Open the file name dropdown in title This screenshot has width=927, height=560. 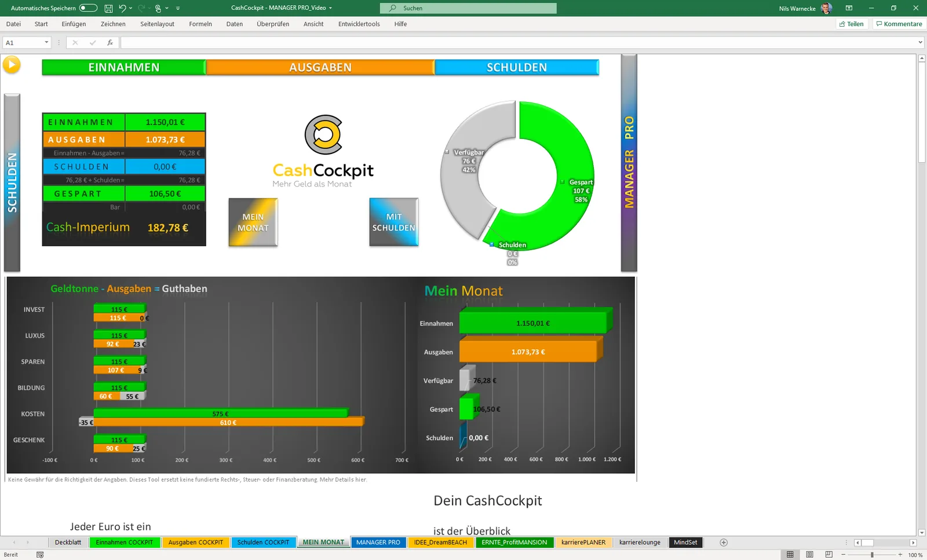click(331, 8)
